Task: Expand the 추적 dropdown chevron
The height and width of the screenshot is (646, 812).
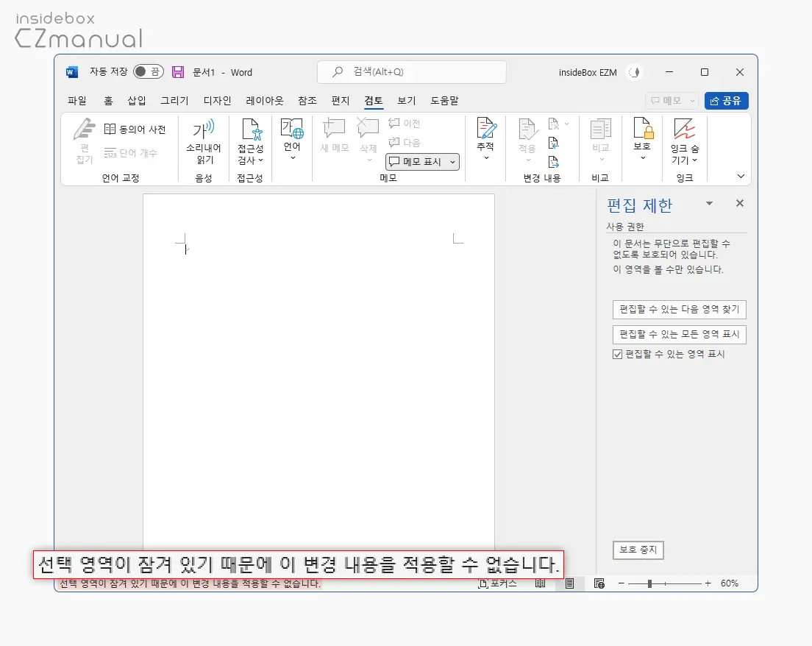Action: point(485,157)
